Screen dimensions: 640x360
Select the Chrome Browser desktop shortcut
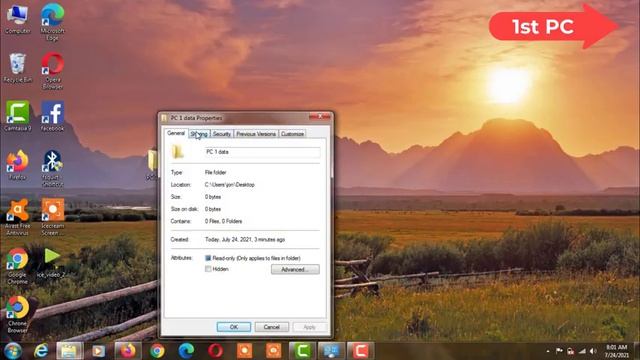(18, 315)
